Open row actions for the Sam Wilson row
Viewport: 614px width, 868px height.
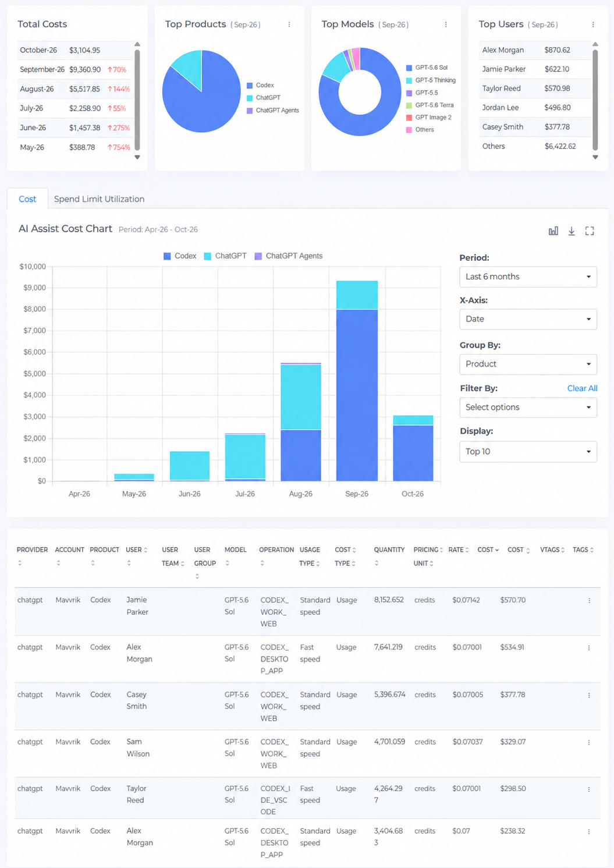[x=589, y=742]
